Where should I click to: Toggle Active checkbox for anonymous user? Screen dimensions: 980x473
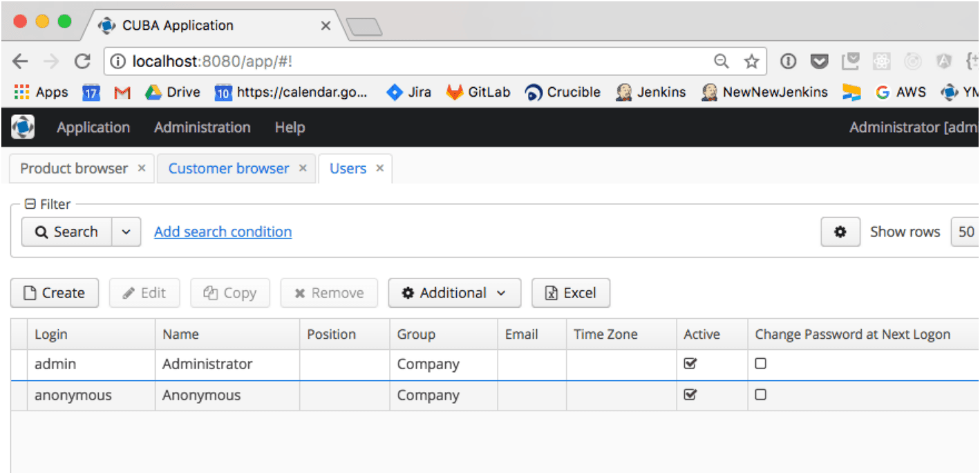690,395
